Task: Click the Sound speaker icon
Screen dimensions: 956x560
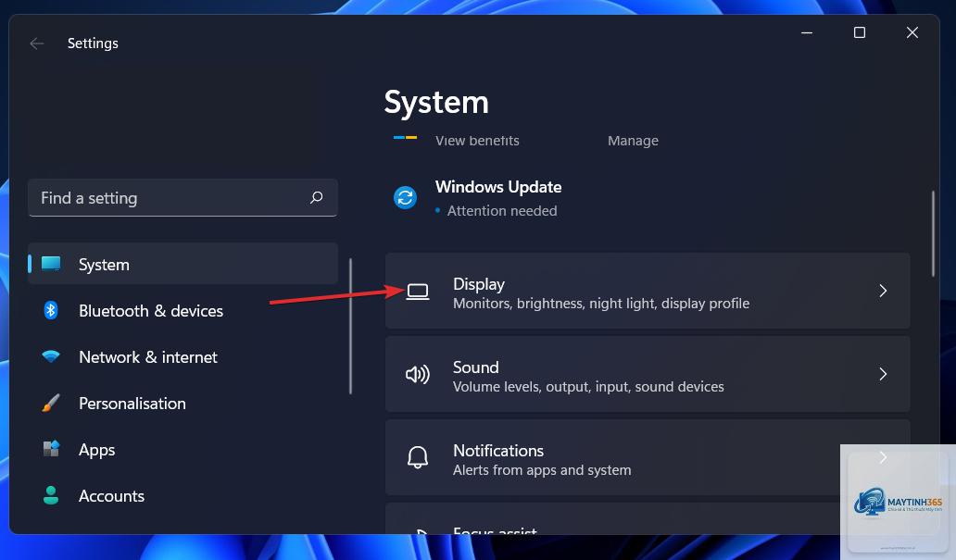Action: (418, 374)
